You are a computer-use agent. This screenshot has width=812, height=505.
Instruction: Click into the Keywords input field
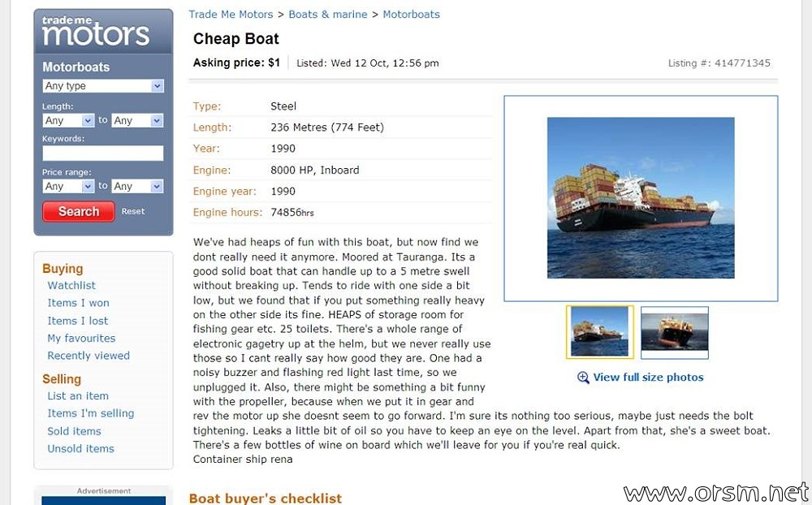click(x=103, y=153)
